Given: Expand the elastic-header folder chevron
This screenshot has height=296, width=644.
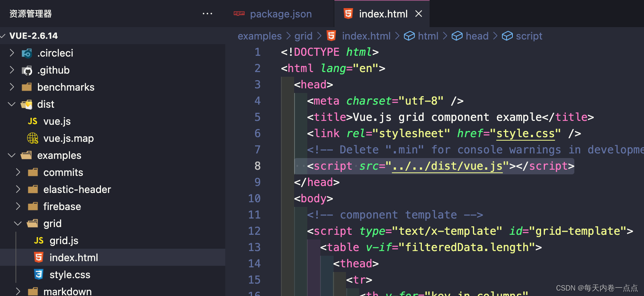Looking at the screenshot, I should coord(18,189).
